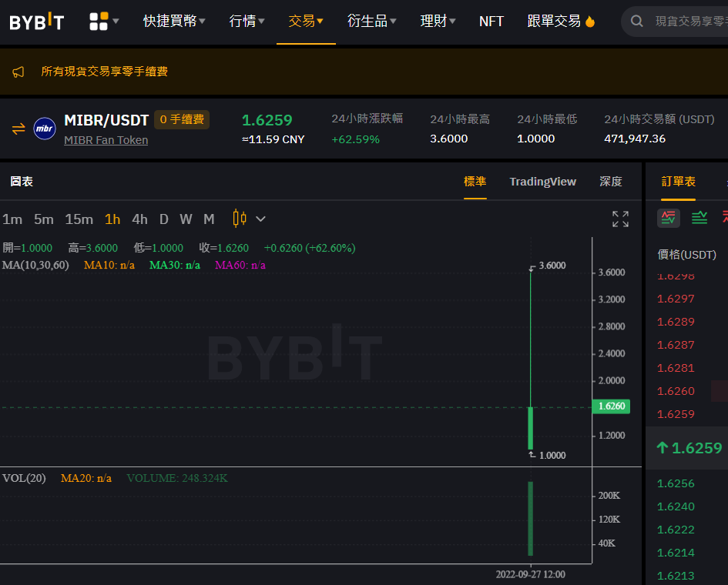This screenshot has width=728, height=585.
Task: Open the 理財 dropdown menu
Action: pyautogui.click(x=438, y=22)
